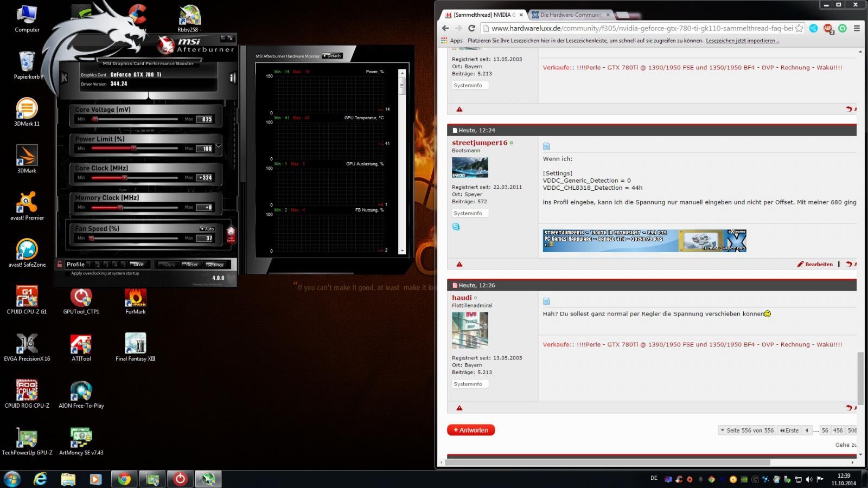Image resolution: width=868 pixels, height=488 pixels.
Task: Select the GPUTool_CTP1 desktop icon
Action: tap(81, 300)
